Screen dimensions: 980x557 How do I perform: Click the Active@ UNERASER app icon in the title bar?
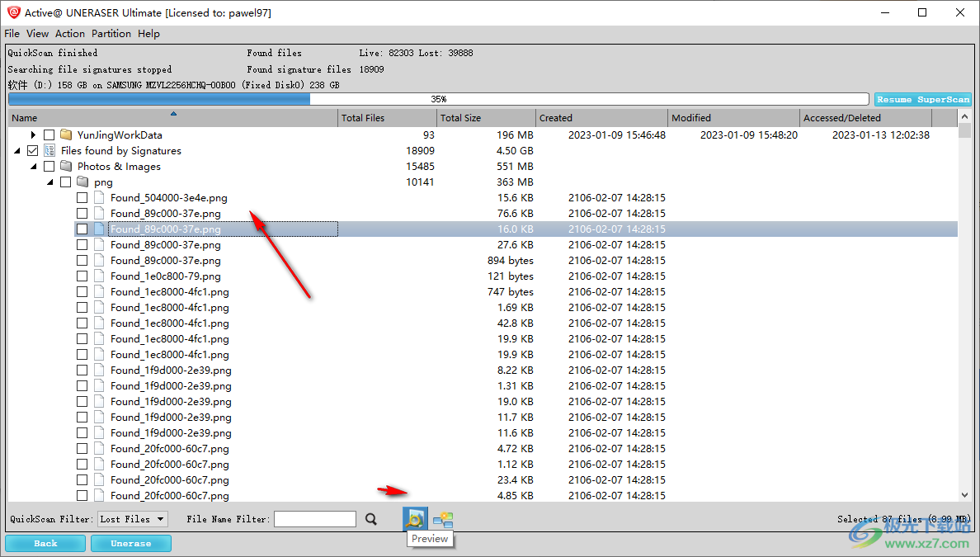click(14, 12)
